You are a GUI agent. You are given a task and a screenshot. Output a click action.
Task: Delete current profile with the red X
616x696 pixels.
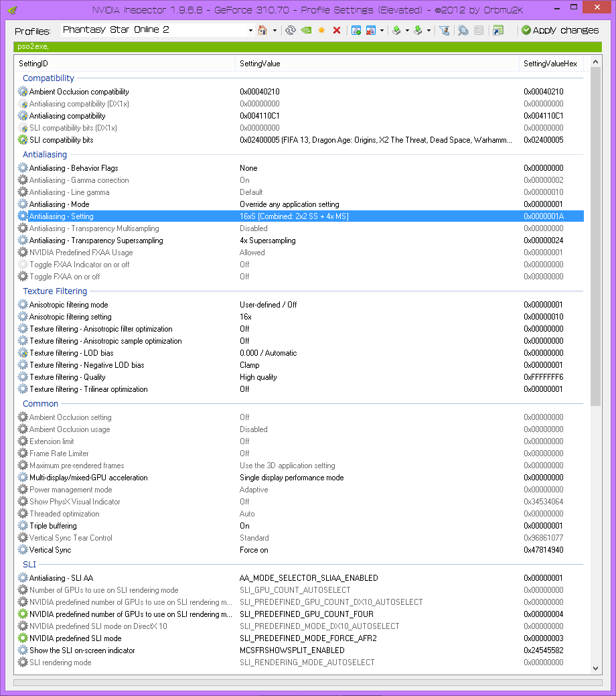[337, 30]
